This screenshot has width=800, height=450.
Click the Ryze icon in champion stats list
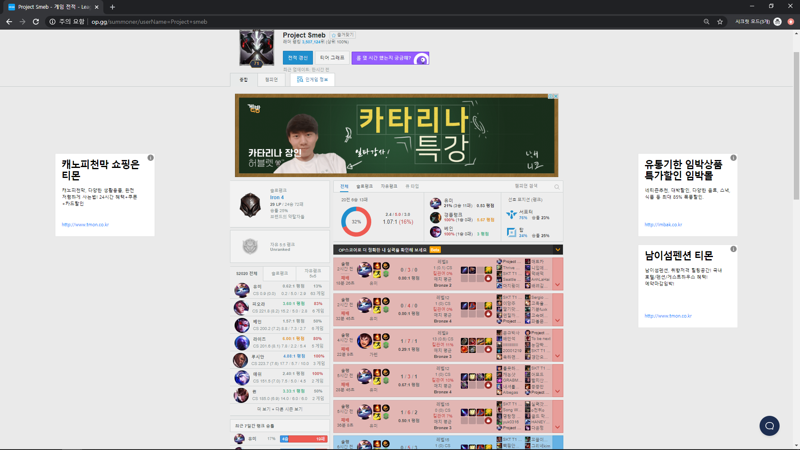pos(242,342)
